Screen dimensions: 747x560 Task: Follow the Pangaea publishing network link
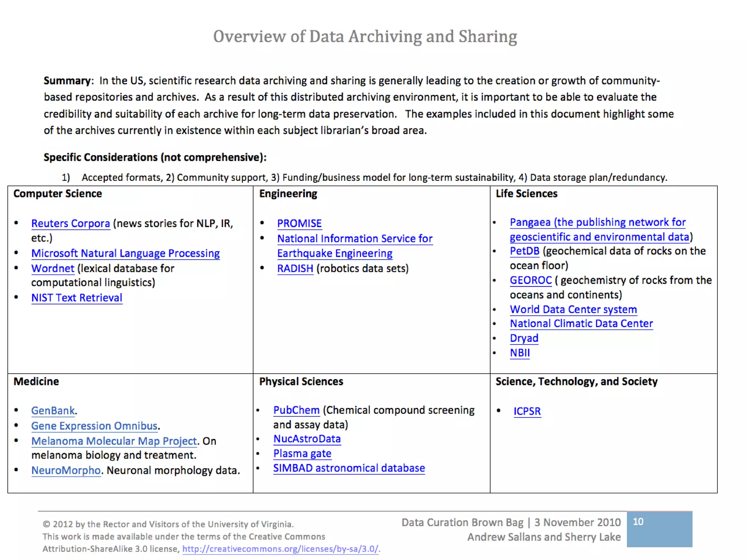click(x=597, y=222)
